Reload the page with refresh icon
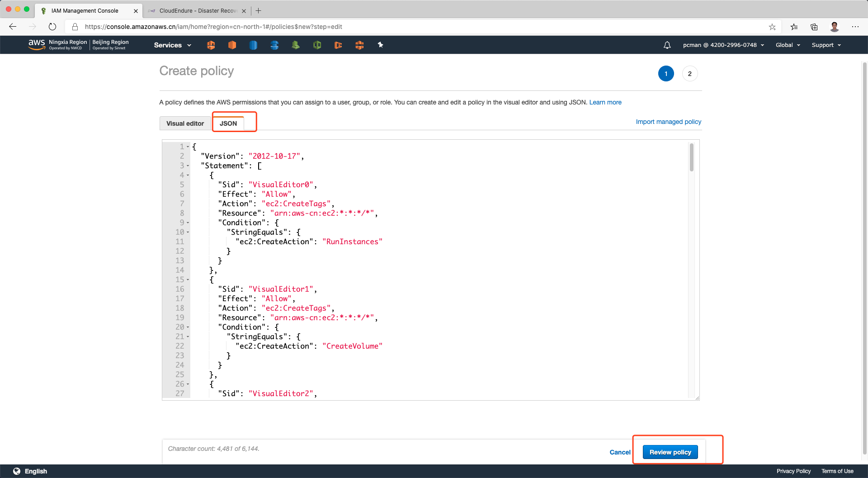Image resolution: width=868 pixels, height=478 pixels. pos(52,27)
